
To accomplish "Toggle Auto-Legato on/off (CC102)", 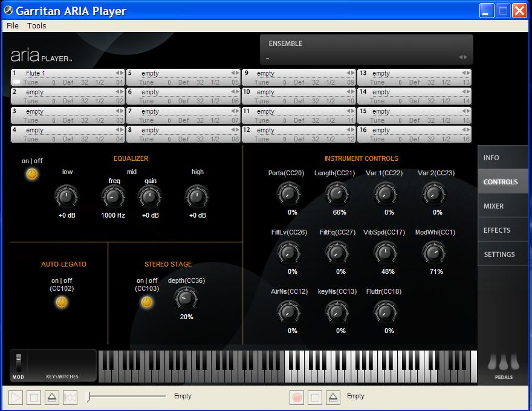I will pos(62,302).
